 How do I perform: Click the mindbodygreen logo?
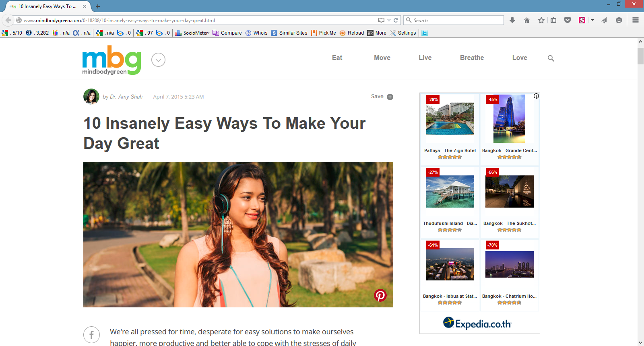[112, 60]
